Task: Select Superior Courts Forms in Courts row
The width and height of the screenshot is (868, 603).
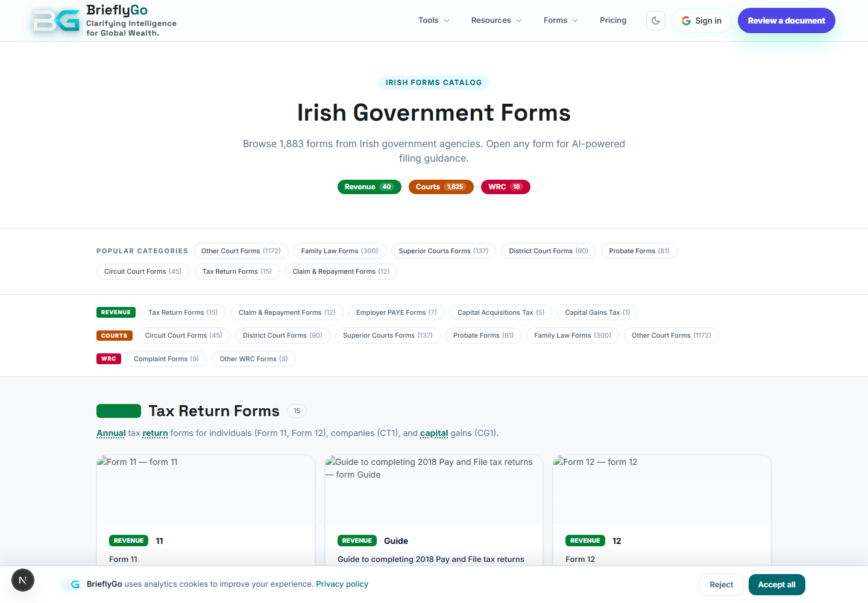Action: point(388,335)
